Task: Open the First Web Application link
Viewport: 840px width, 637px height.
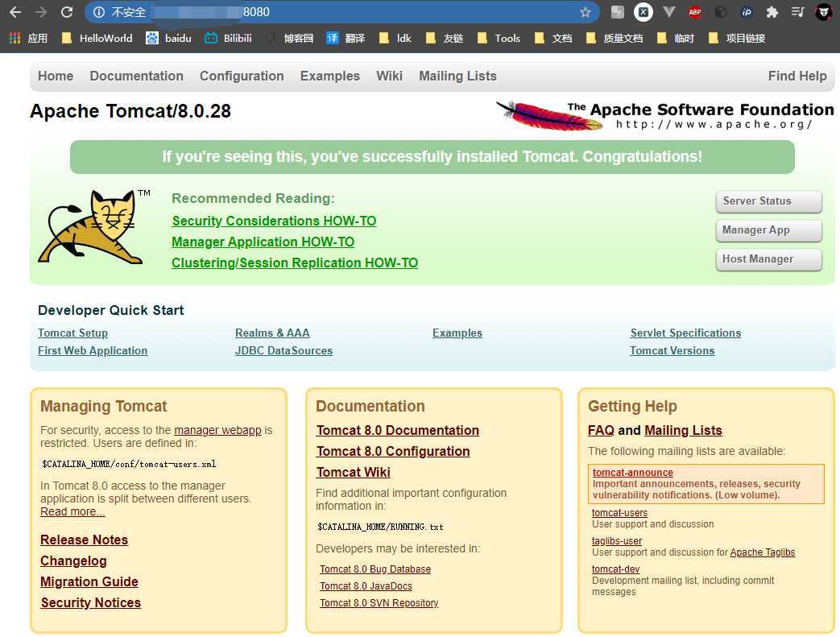Action: pos(93,350)
